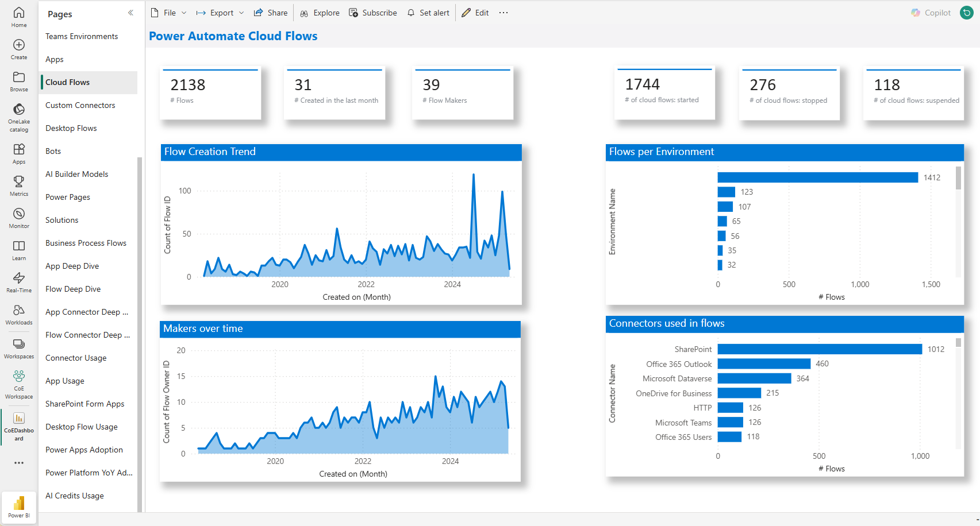Image resolution: width=980 pixels, height=526 pixels.
Task: Click the OneDrive for Business bar
Action: 739,393
